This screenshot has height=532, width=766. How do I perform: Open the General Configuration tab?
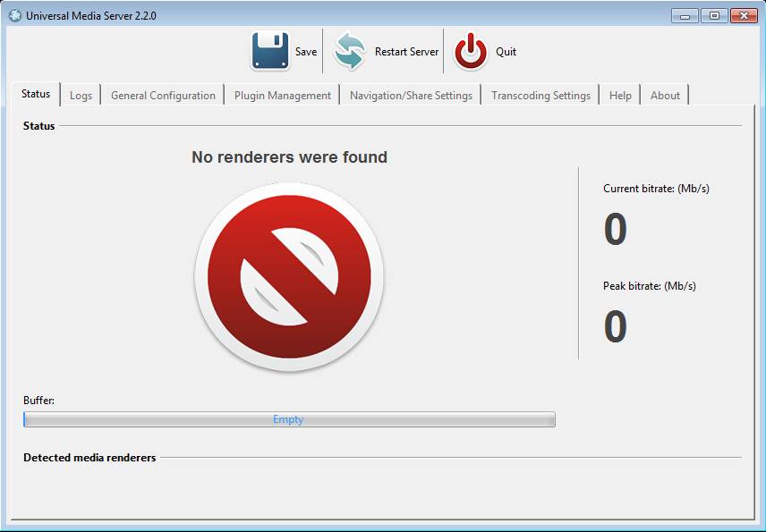pyautogui.click(x=163, y=96)
